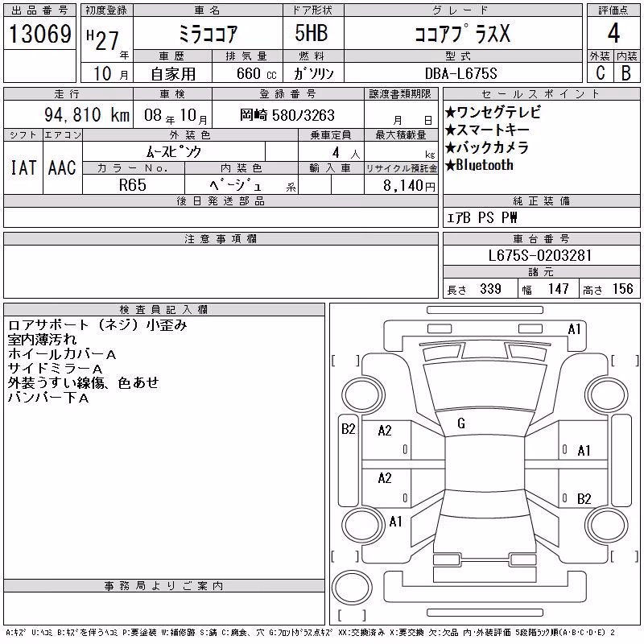Image resolution: width=644 pixels, height=644 pixels.
Task: Select chassis number L675S-0203281
Action: pos(540,255)
